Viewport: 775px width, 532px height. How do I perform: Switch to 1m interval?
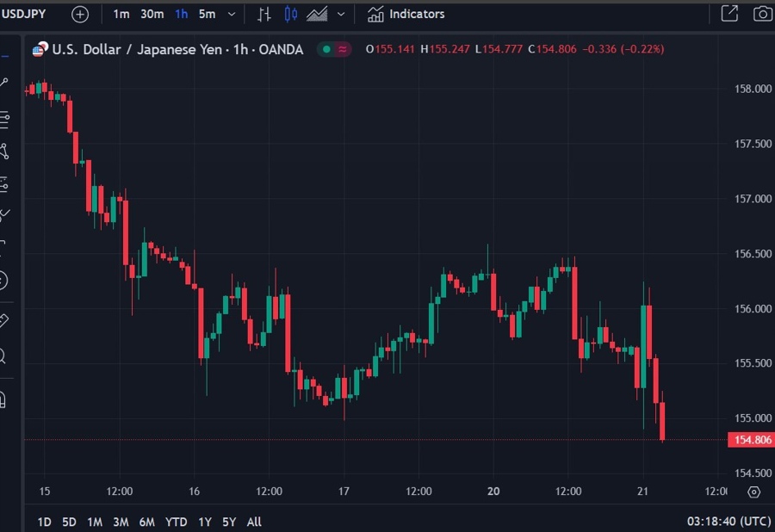(121, 15)
